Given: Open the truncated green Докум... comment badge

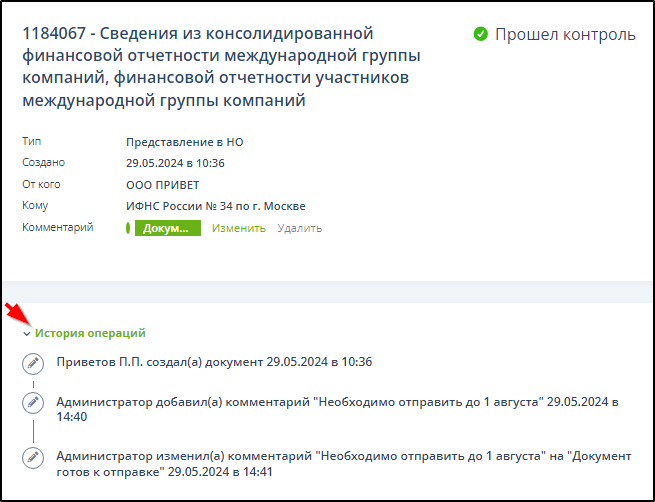Looking at the screenshot, I should (x=167, y=228).
